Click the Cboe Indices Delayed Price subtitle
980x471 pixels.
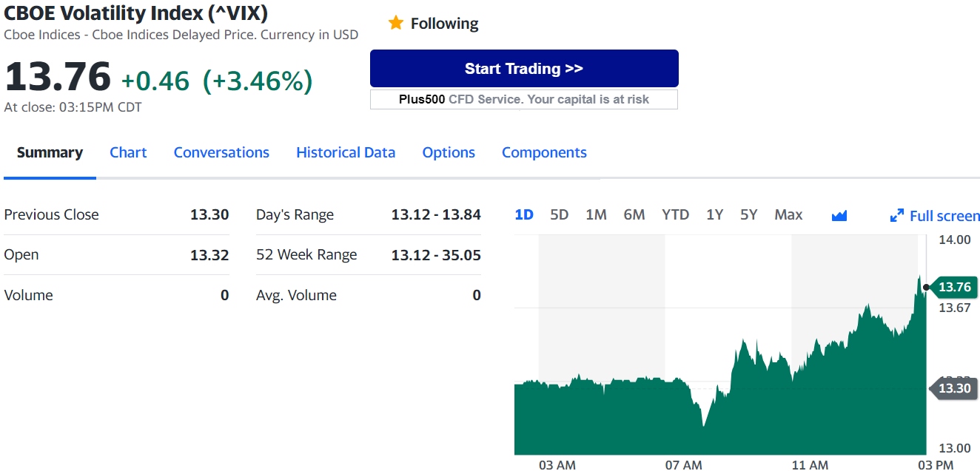[181, 35]
